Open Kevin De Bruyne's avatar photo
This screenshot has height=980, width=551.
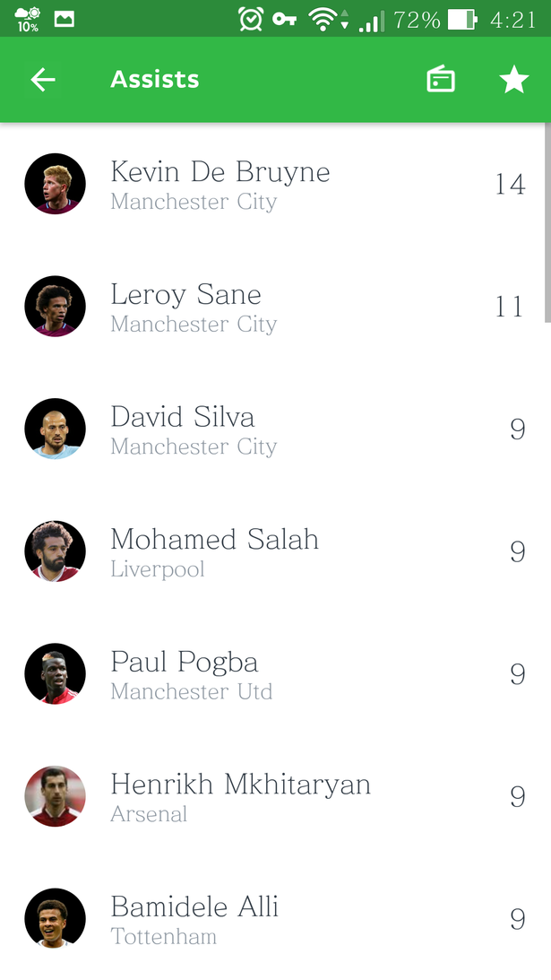click(55, 184)
